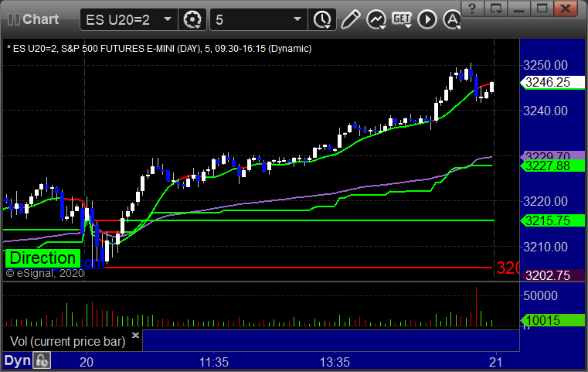This screenshot has width=588, height=372.
Task: Toggle the Chart link icon beside title
Action: [x=13, y=19]
